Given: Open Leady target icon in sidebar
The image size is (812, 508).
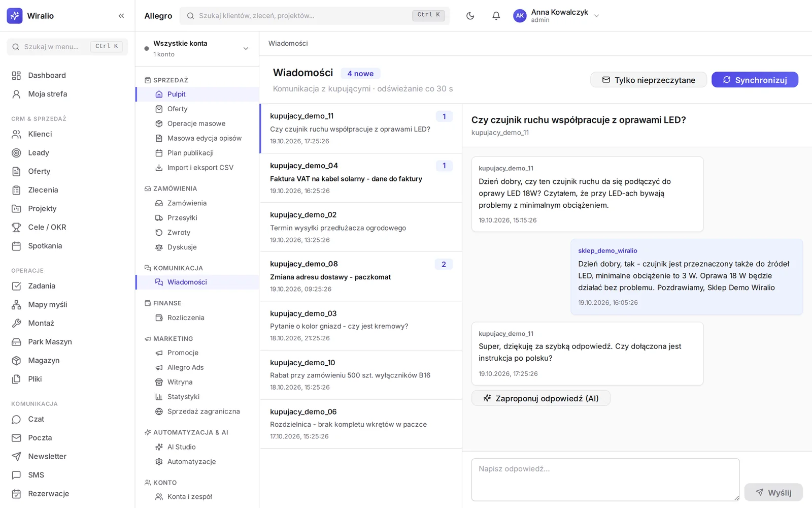Looking at the screenshot, I should pyautogui.click(x=16, y=153).
